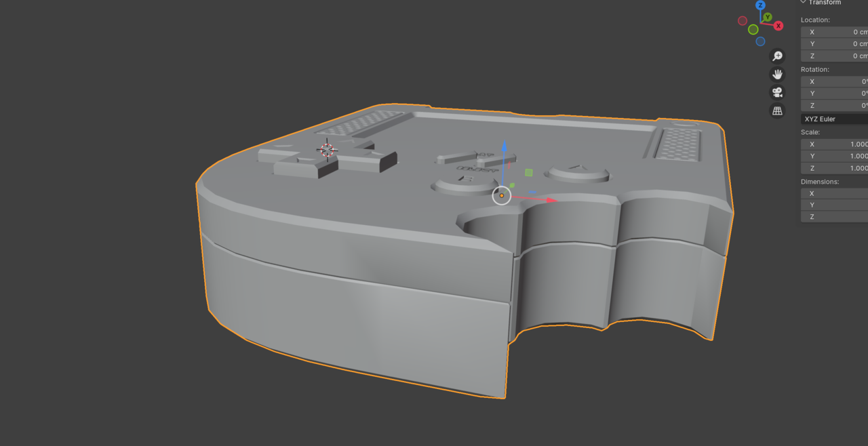This screenshot has height=446, width=868.
Task: Click the 'Location:' label
Action: click(815, 20)
